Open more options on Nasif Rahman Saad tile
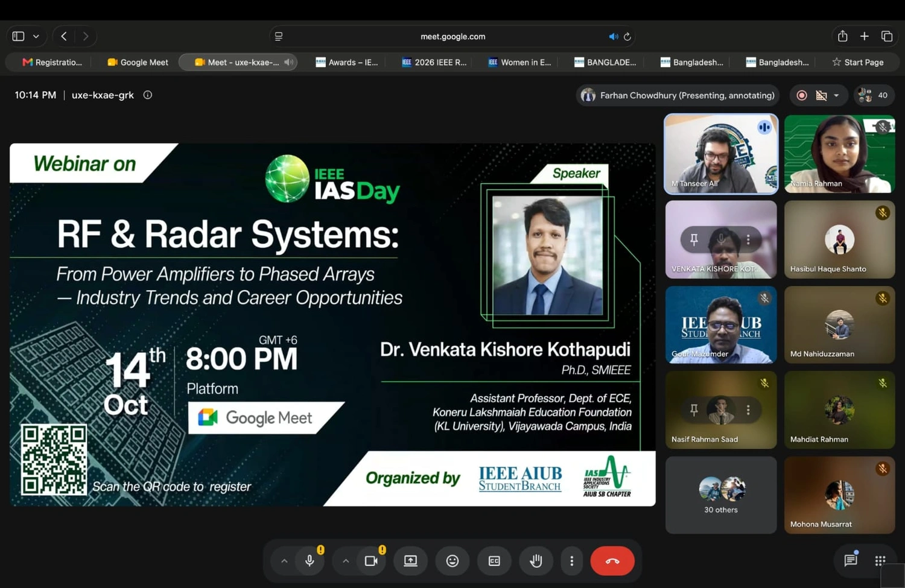This screenshot has width=905, height=588. [x=748, y=410]
